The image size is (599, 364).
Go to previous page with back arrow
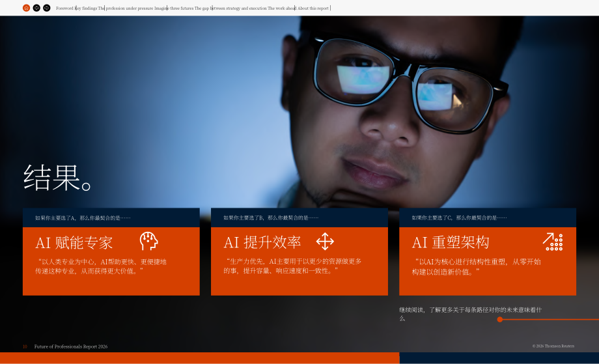click(36, 8)
